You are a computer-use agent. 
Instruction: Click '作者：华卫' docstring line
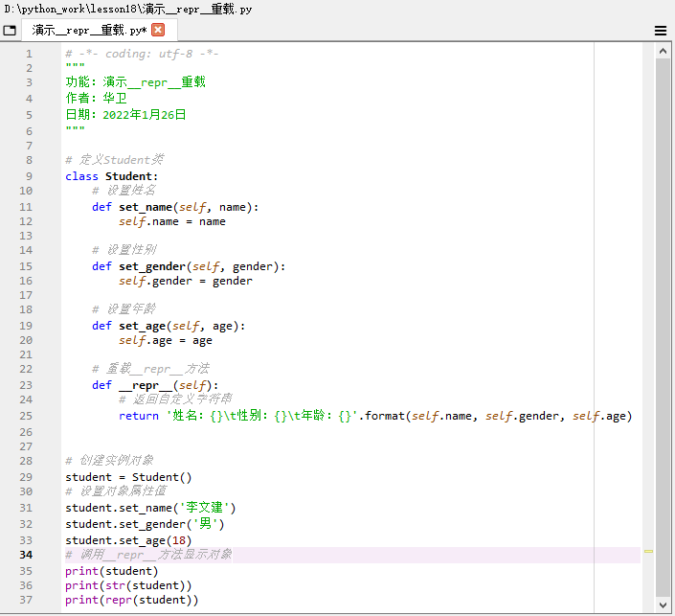tap(96, 99)
